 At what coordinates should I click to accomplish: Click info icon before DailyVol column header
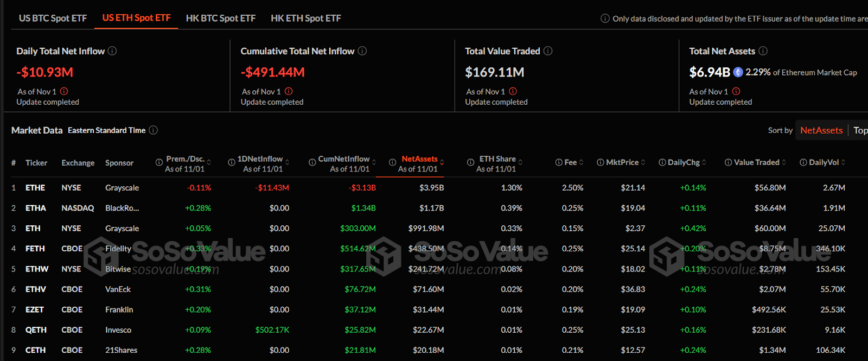[803, 162]
